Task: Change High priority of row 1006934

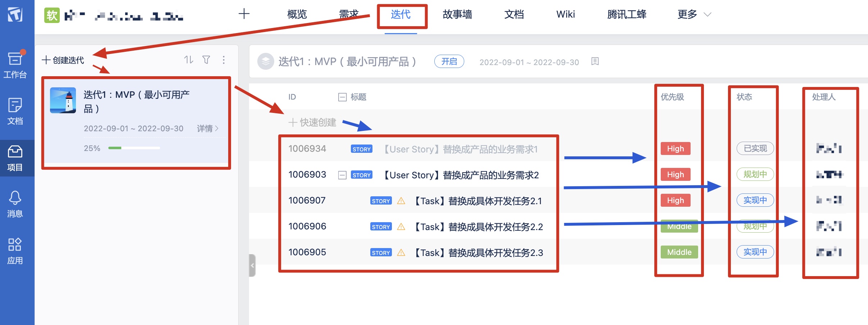Action: tap(675, 148)
